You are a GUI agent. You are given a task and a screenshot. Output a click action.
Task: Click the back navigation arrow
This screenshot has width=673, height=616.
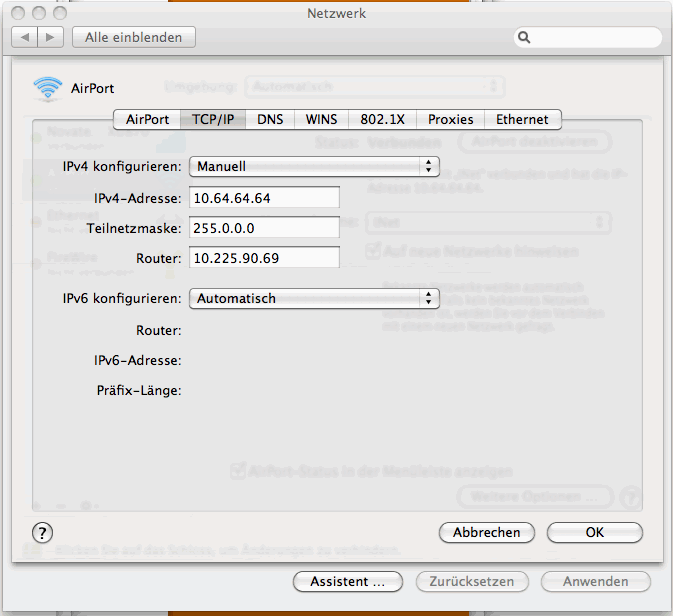[24, 37]
